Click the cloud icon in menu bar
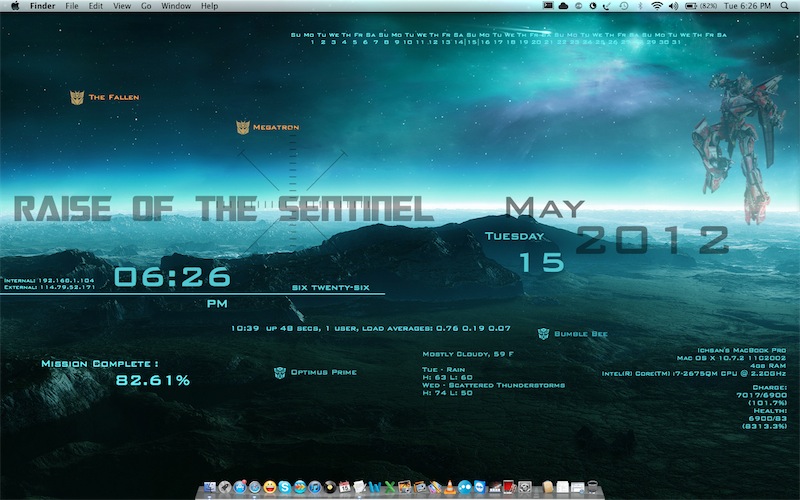Image resolution: width=800 pixels, height=500 pixels. click(x=563, y=6)
